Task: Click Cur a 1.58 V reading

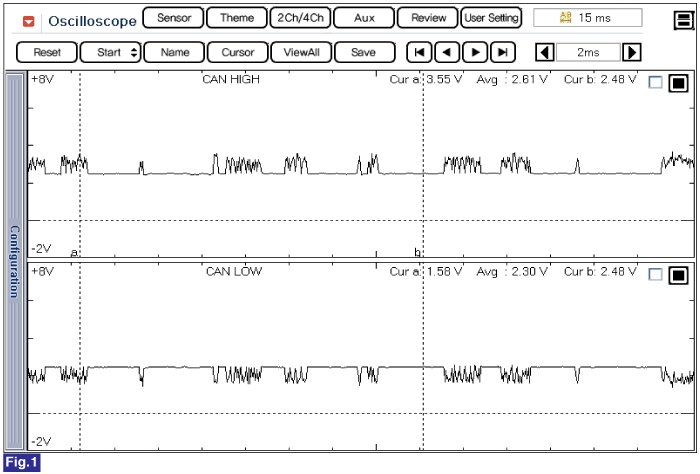Action: tap(426, 271)
